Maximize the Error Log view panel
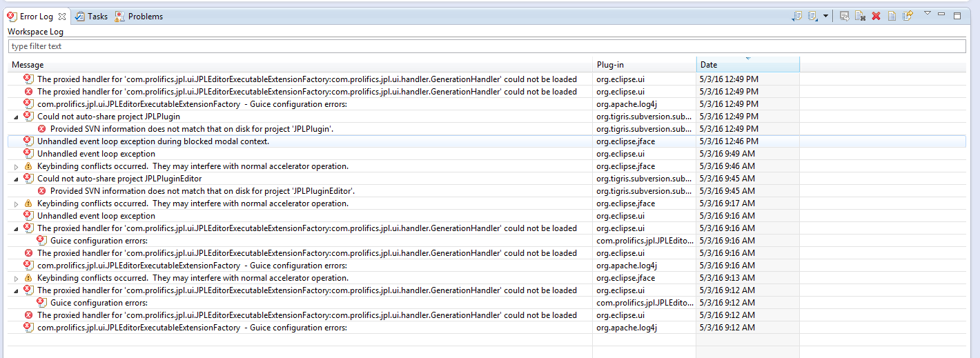This screenshot has width=980, height=358. point(957,15)
